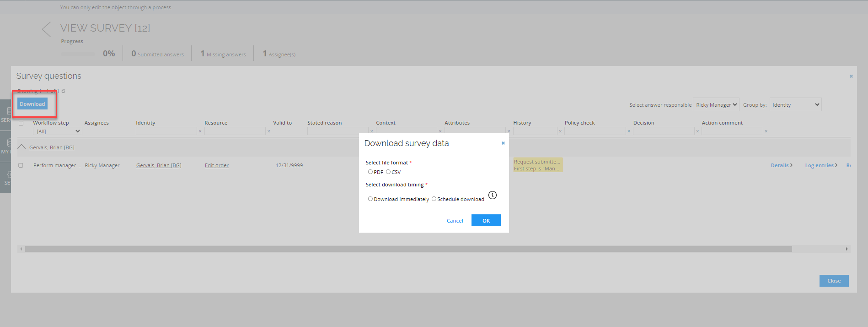868x327 pixels.
Task: Open the Edit order resource link
Action: [217, 165]
